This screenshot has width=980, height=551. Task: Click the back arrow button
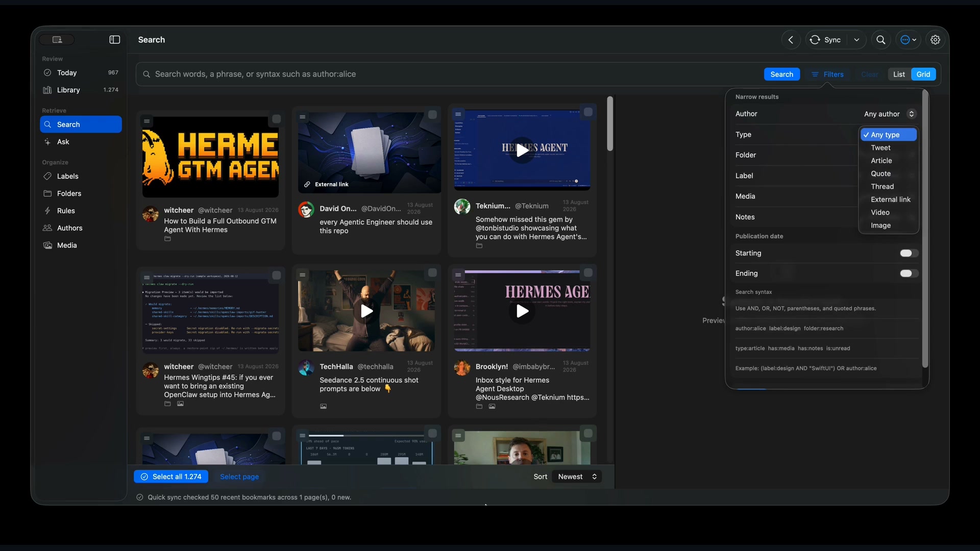(x=791, y=40)
